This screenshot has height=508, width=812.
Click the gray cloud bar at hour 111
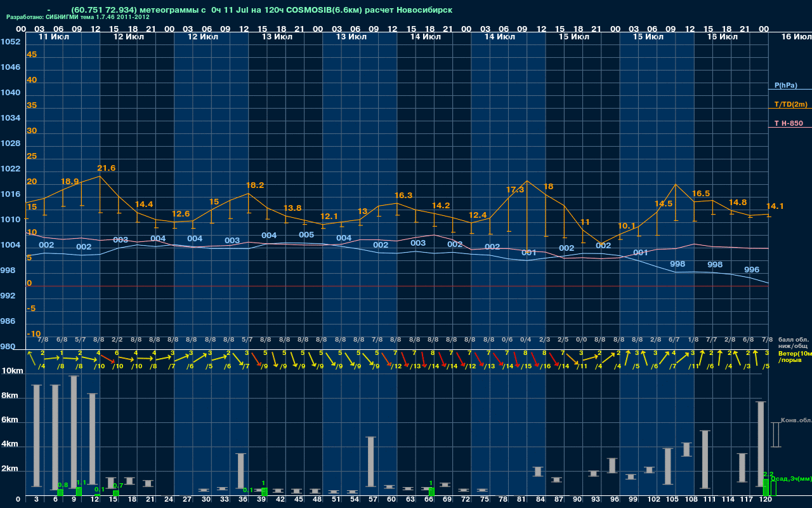pos(705,460)
